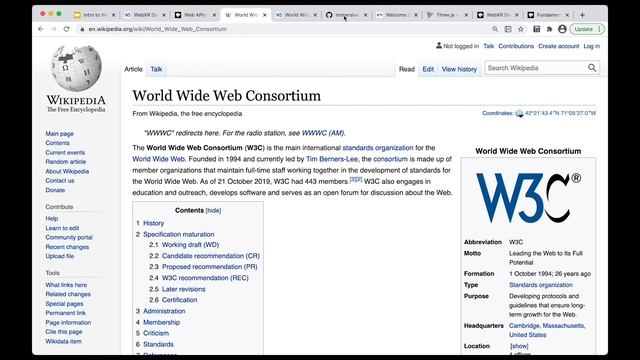Select the Read tab
The image size is (640, 360).
[407, 69]
